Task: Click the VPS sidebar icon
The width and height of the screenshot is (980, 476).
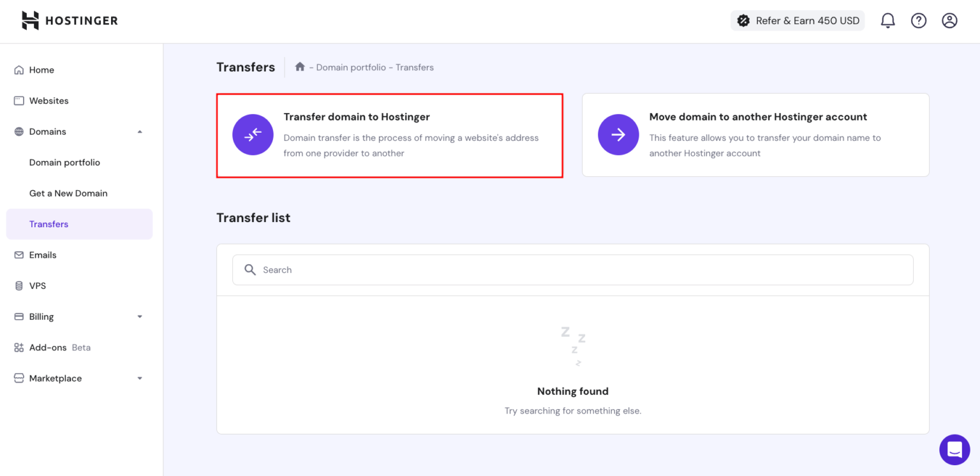Action: [x=18, y=285]
